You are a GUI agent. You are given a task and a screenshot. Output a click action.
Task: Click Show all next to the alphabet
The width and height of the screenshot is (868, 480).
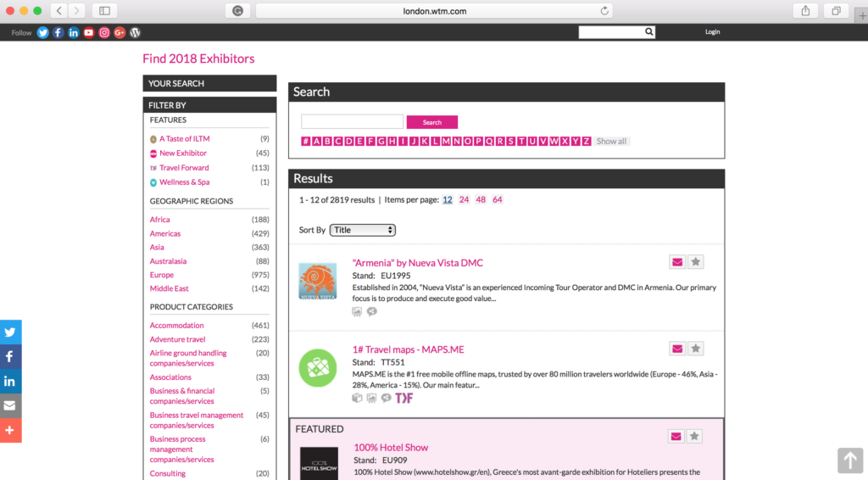coord(611,141)
